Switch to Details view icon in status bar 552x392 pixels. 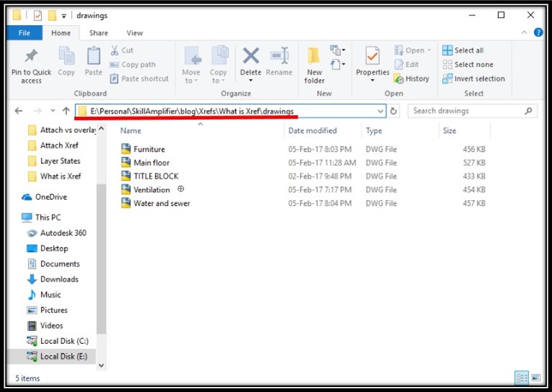coord(522,378)
